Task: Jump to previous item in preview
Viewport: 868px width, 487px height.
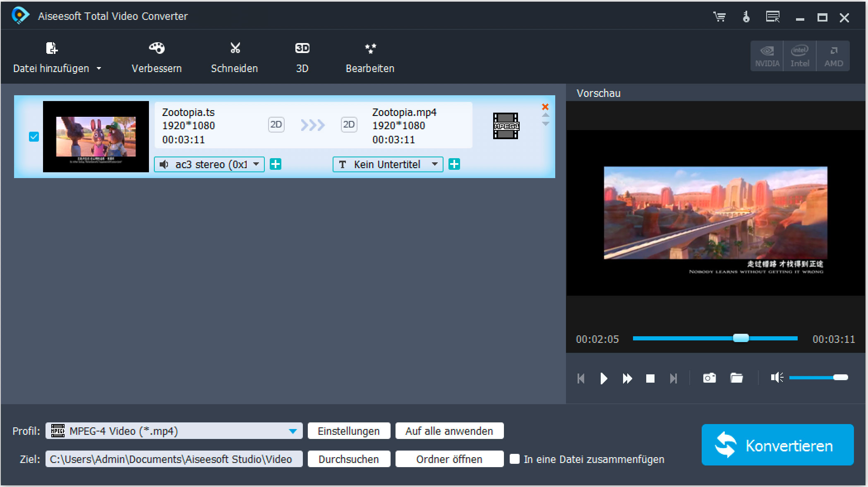Action: (581, 378)
